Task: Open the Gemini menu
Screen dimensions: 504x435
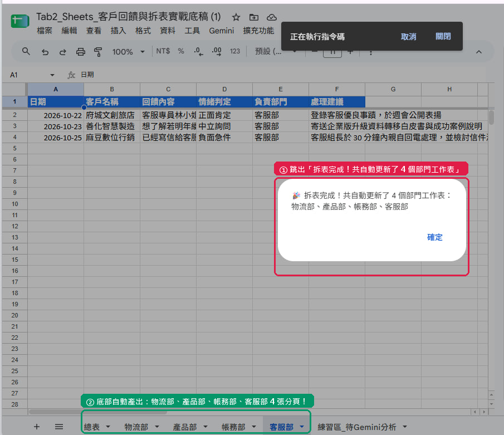Action: tap(222, 31)
